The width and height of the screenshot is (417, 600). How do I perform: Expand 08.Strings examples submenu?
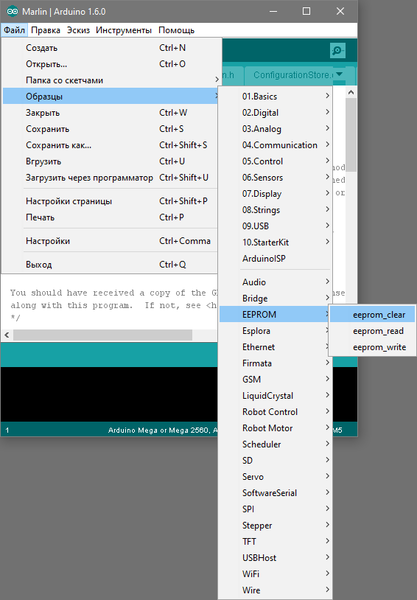point(276,210)
